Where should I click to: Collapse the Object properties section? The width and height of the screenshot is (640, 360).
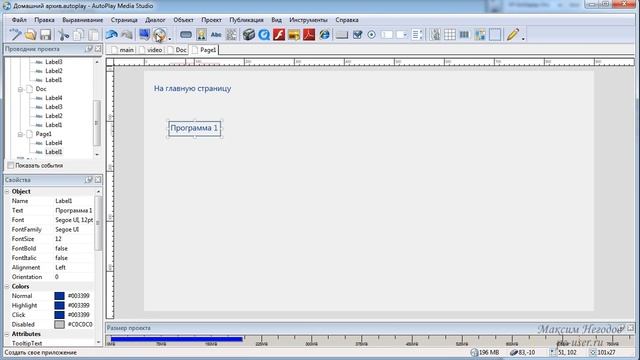pos(7,191)
